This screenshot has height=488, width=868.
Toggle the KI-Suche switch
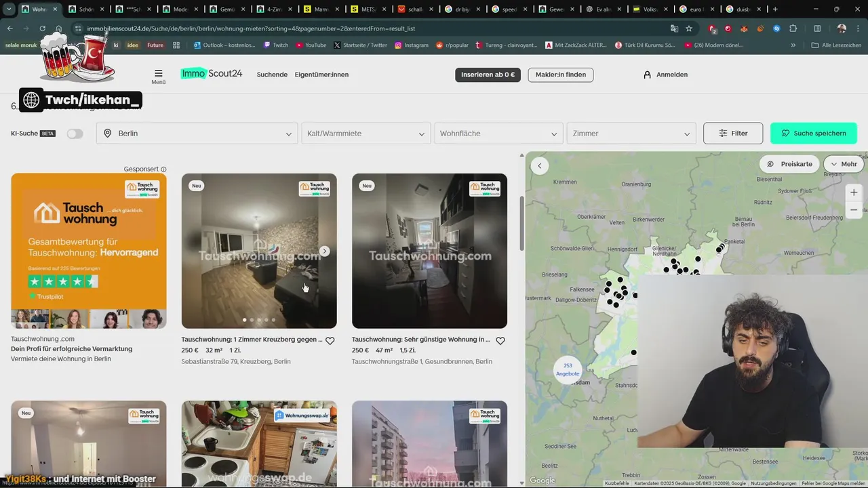tap(75, 134)
